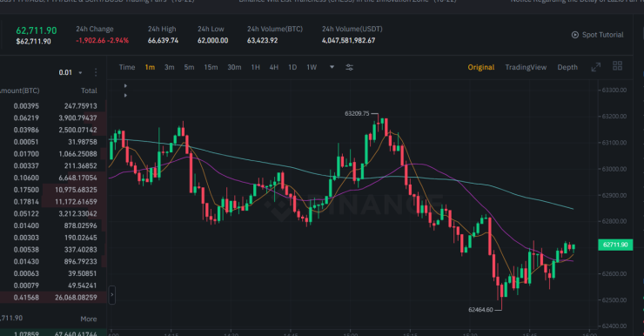Click the 62500.00 price axis label
The height and width of the screenshot is (336, 644).
(614, 299)
